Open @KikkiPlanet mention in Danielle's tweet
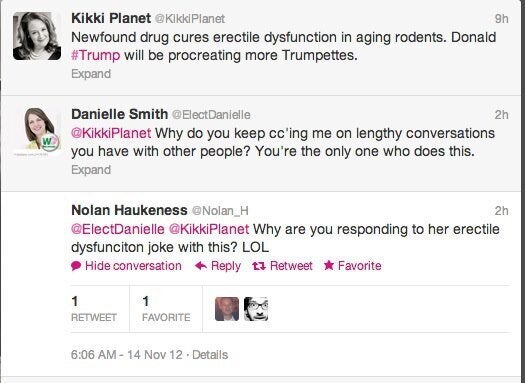Viewport: 525px width, 383px height. coord(111,133)
